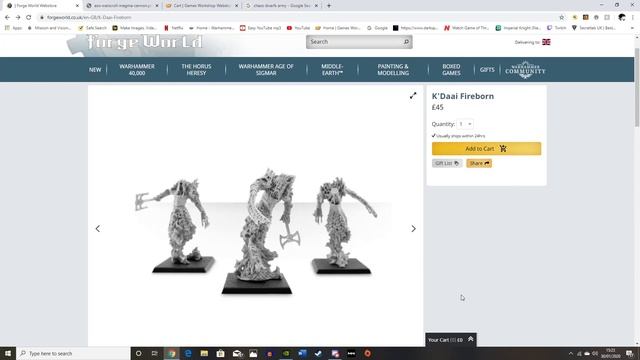Screen dimensions: 640x360
Task: Go forward in browser history
Action: tap(18, 17)
